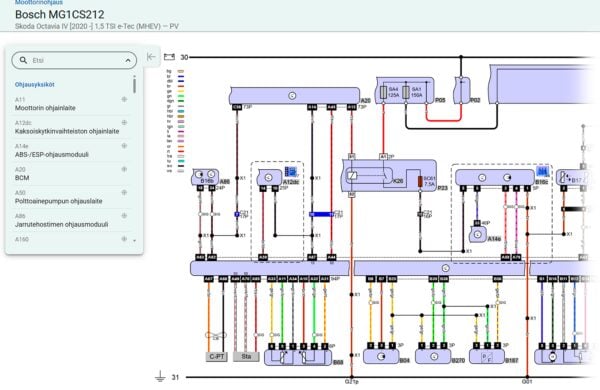
Task: Click the wire colour legend
Action: (176, 121)
